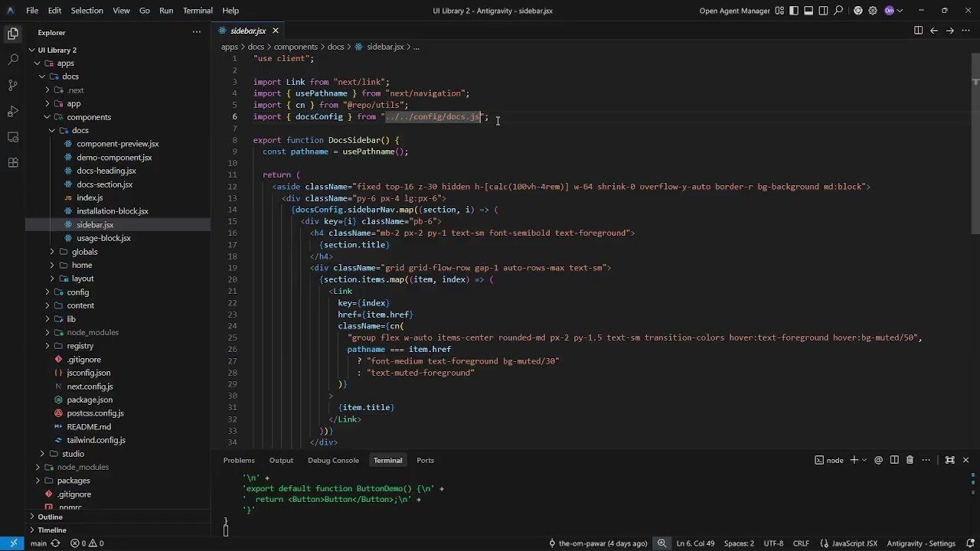
Task: Switch to the Ports panel tab
Action: coord(425,460)
